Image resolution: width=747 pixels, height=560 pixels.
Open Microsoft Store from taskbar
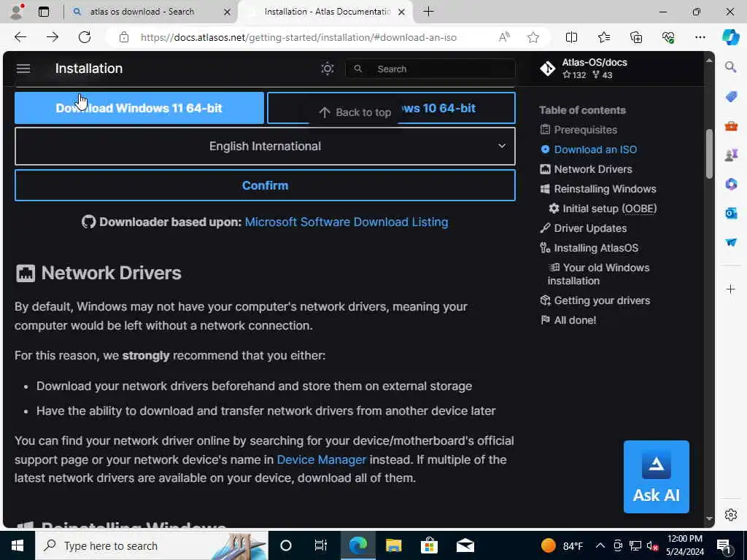[429, 545]
